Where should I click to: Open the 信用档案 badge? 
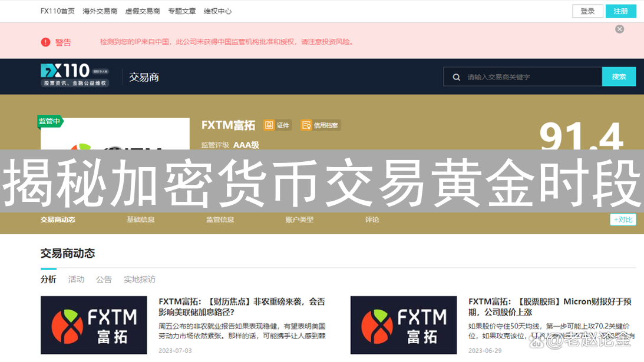pos(321,125)
